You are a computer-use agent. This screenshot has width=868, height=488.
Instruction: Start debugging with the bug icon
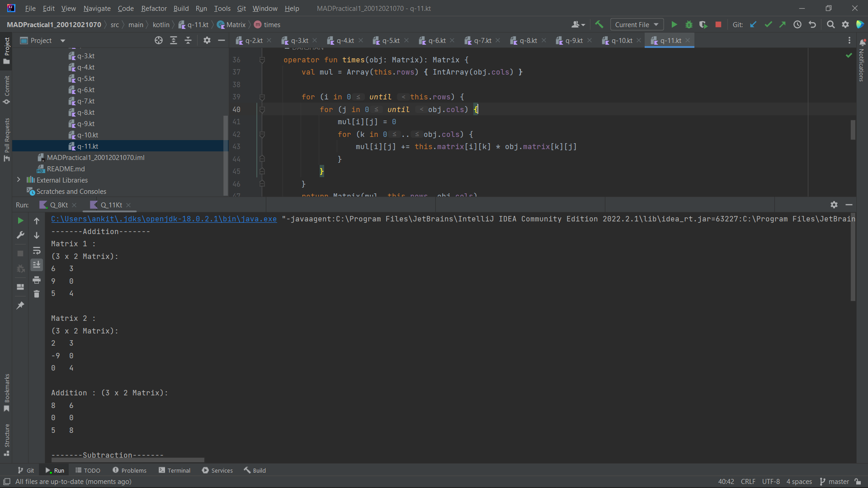coord(689,24)
